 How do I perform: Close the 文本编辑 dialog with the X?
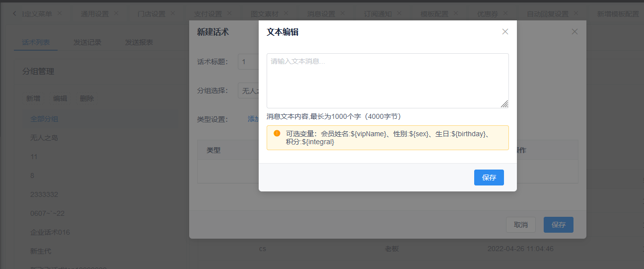[505, 32]
